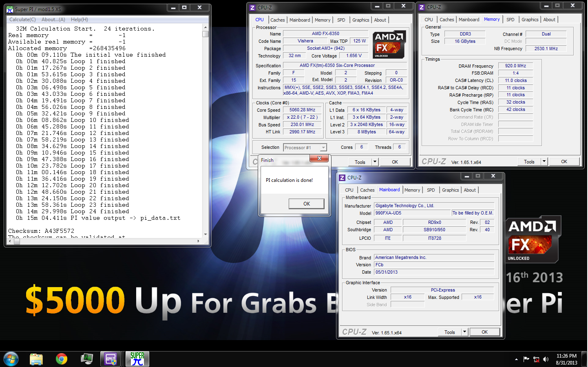
Task: Click NB Frequency value 2530.1 MHz
Action: pos(546,49)
